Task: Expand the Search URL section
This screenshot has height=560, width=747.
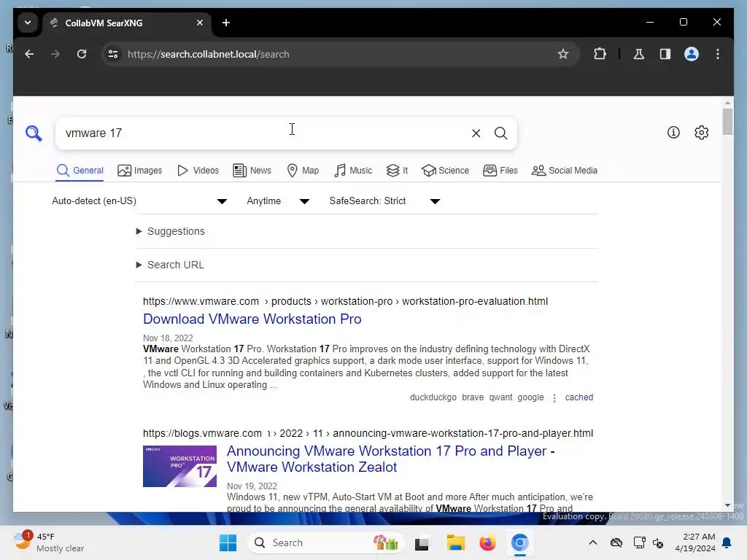Action: (170, 265)
